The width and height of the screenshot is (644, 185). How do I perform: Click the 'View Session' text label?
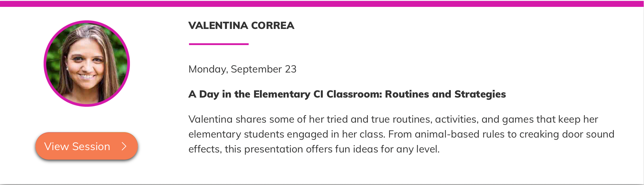tap(77, 147)
